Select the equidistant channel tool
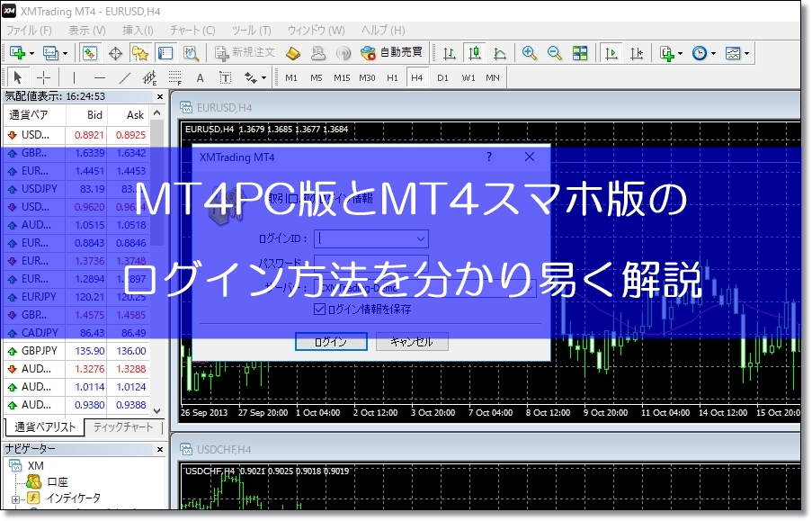This screenshot has width=812, height=521. point(149,77)
